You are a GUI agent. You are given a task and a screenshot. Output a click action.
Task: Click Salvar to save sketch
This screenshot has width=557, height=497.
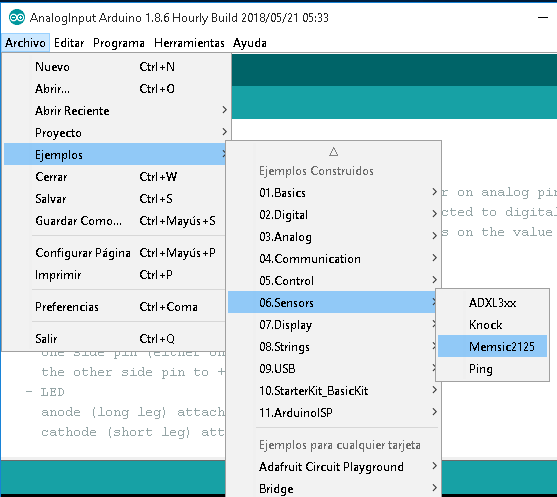(x=115, y=199)
